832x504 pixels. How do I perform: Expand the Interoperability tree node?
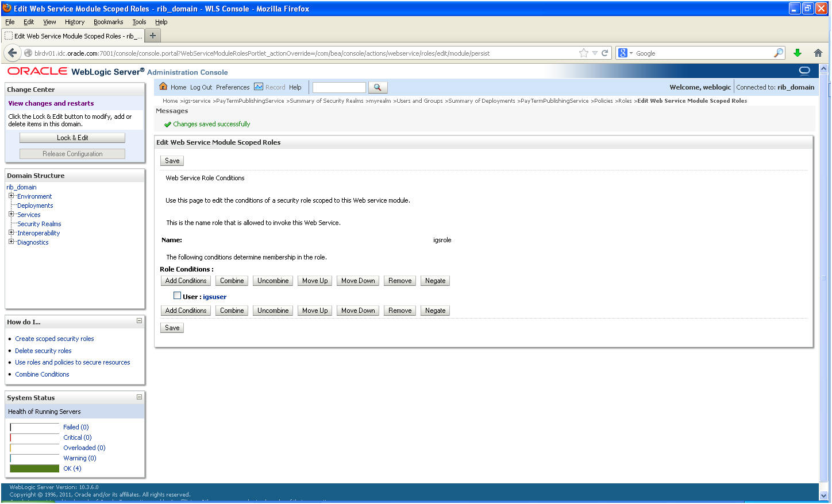point(11,232)
